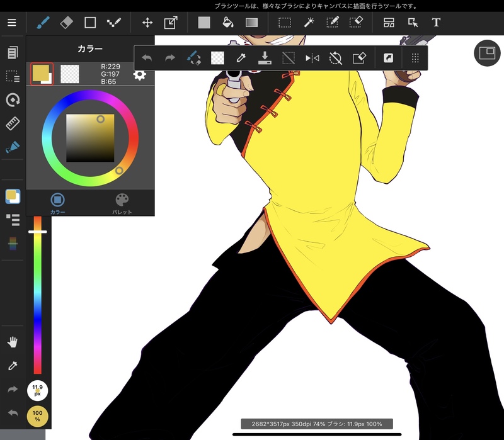This screenshot has width=504, height=440.
Task: Select the Eraser tool in top toolbar
Action: pyautogui.click(x=67, y=23)
